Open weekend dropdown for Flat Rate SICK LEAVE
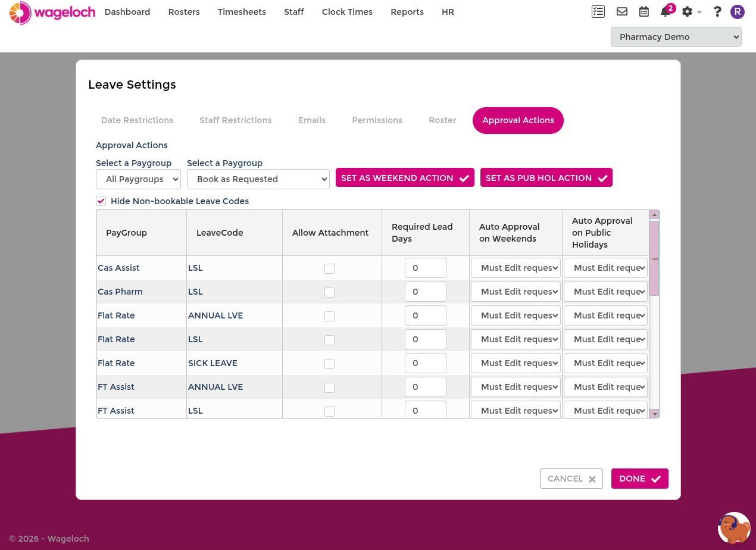Screen dimensions: 756x550 (516, 363)
